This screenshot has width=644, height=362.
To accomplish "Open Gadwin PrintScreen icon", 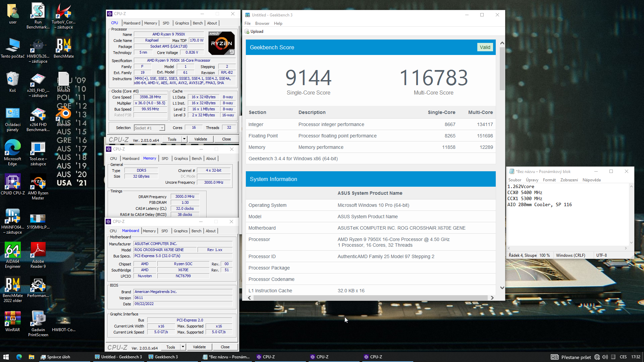I will click(38, 324).
